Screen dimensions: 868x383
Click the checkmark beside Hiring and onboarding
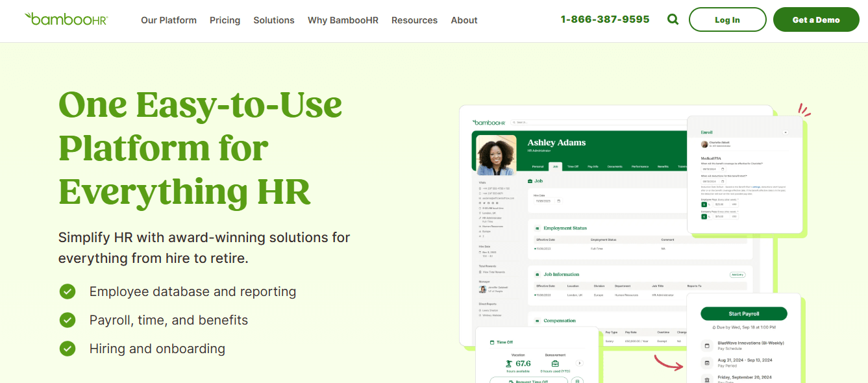tap(68, 349)
